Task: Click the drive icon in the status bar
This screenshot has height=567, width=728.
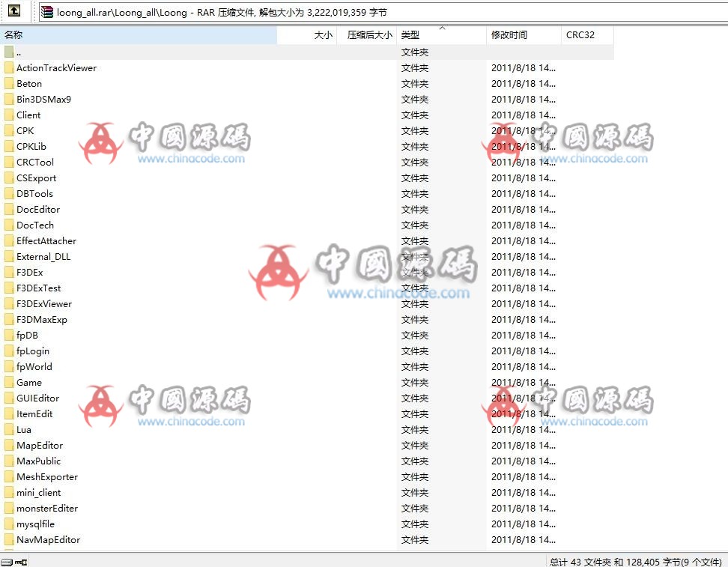Action: [7, 562]
